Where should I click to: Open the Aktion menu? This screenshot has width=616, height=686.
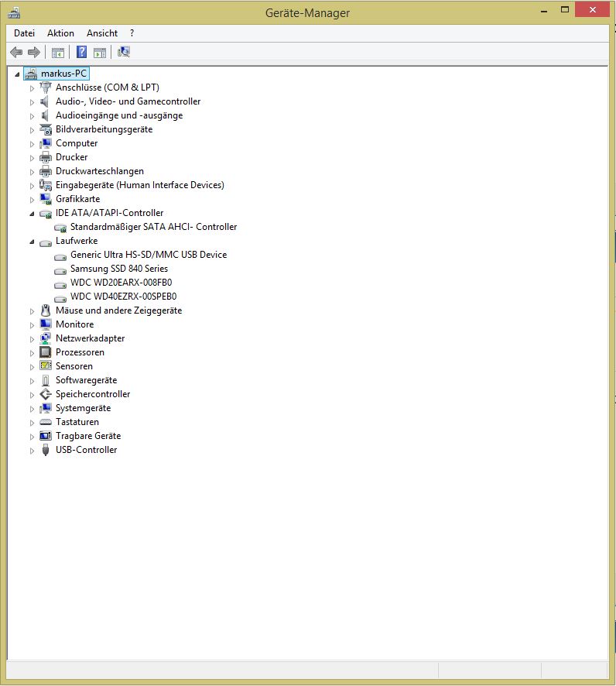click(x=60, y=33)
